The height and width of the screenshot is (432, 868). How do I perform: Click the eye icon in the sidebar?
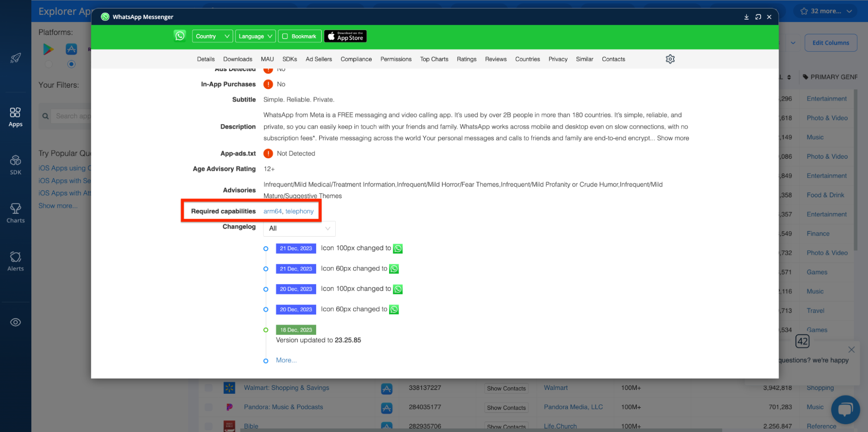(x=16, y=322)
